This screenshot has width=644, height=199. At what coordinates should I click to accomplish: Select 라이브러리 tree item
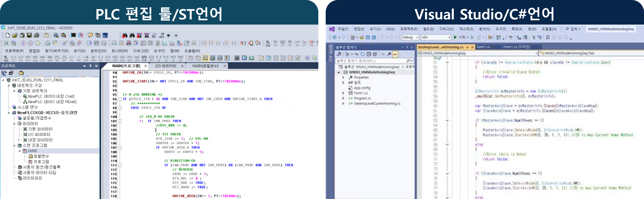pyautogui.click(x=32, y=178)
